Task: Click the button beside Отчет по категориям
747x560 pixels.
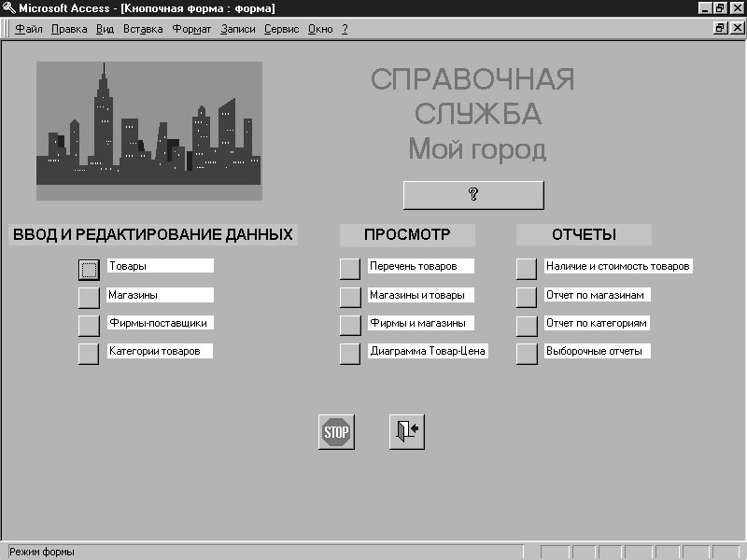Action: point(527,326)
